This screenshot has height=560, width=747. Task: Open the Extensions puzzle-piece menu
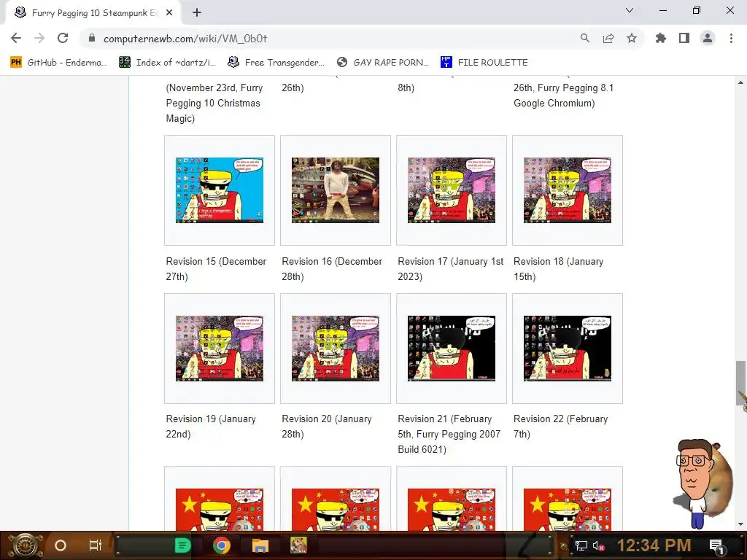click(x=660, y=38)
